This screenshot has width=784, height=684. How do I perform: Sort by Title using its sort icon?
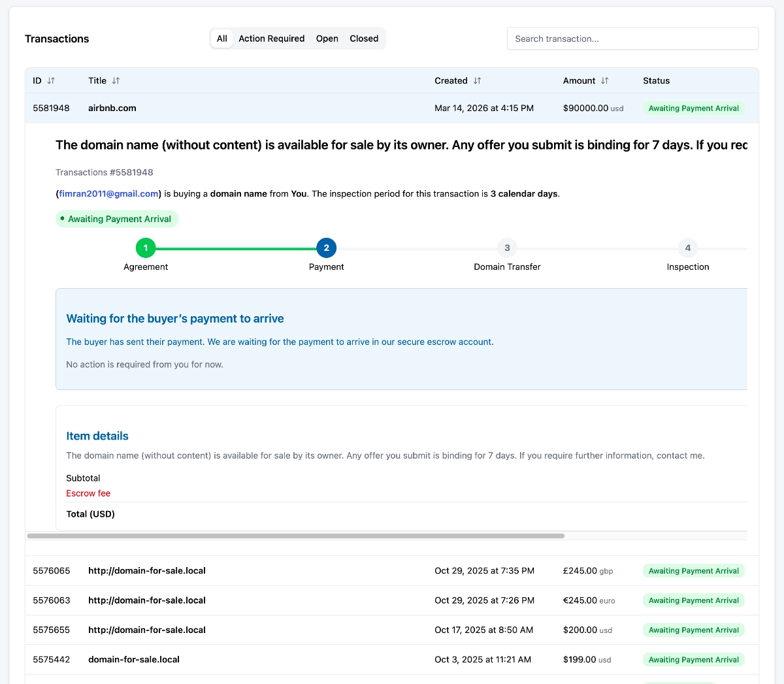coord(116,81)
